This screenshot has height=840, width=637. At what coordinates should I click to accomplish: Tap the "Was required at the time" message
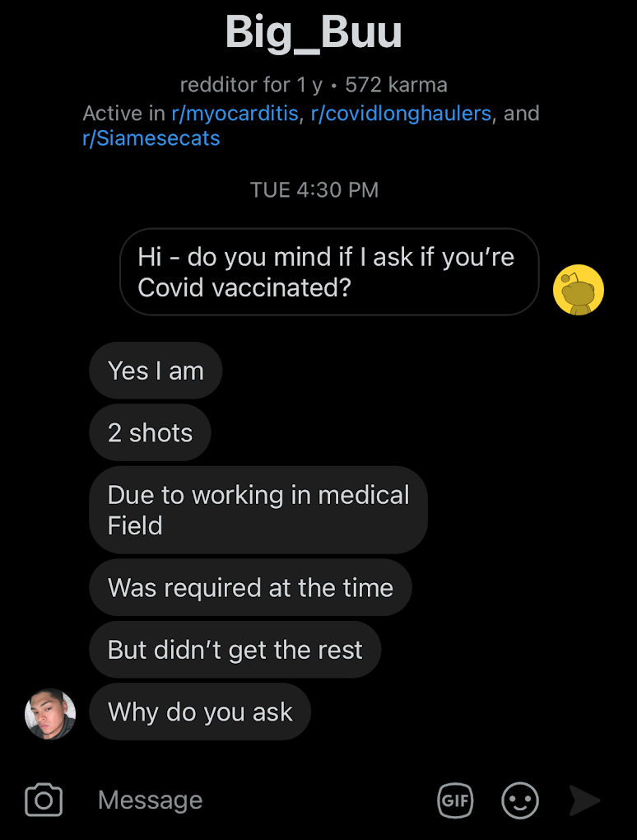(x=250, y=588)
